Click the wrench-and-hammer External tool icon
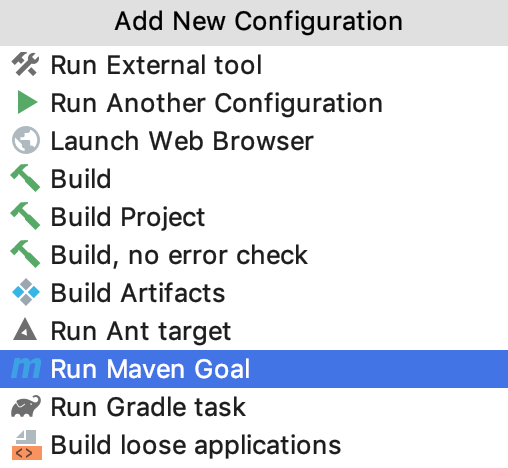508x468 pixels. (x=25, y=64)
